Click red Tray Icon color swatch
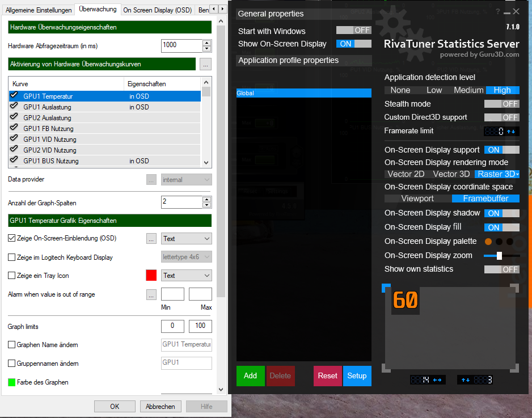 151,275
